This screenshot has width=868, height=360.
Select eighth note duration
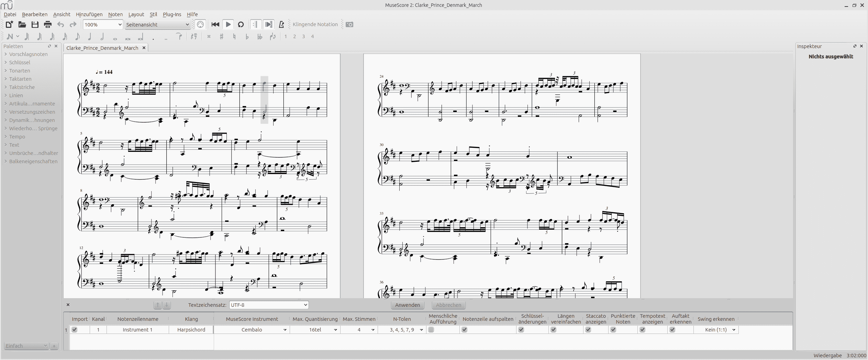(77, 36)
